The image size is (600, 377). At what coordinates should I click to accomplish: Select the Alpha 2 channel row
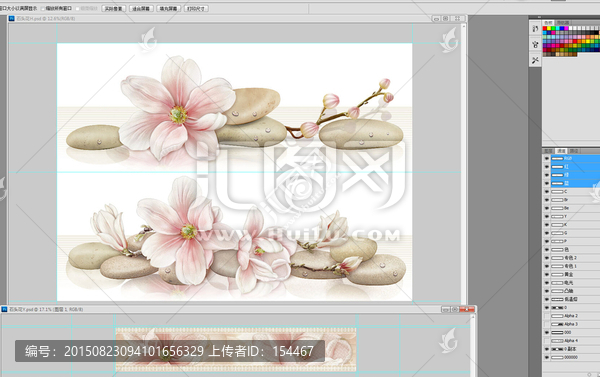point(575,316)
